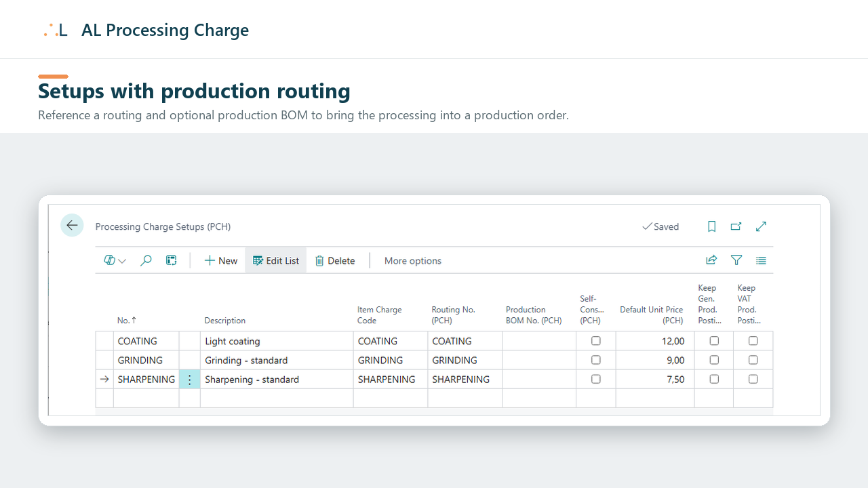Image resolution: width=868 pixels, height=488 pixels.
Task: Open the Copilot icon dropdown
Action: tap(115, 260)
